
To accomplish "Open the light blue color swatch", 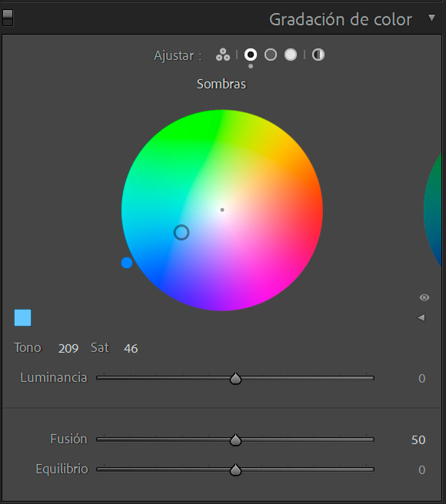I will coord(23,317).
